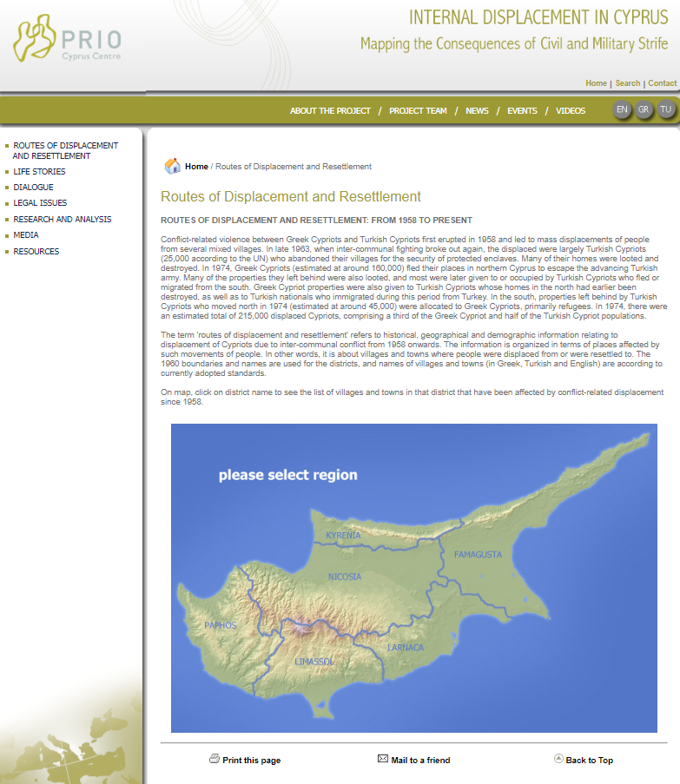Open the Project Team page
680x784 pixels.
tap(418, 111)
